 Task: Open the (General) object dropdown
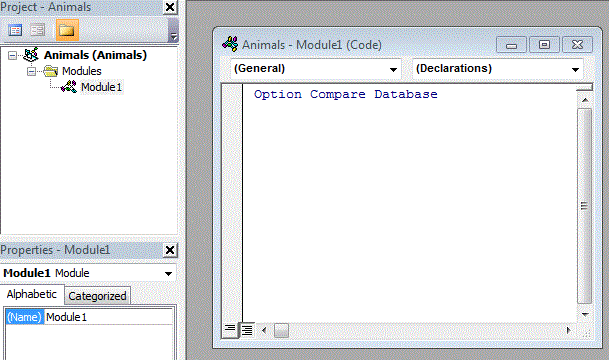point(393,70)
